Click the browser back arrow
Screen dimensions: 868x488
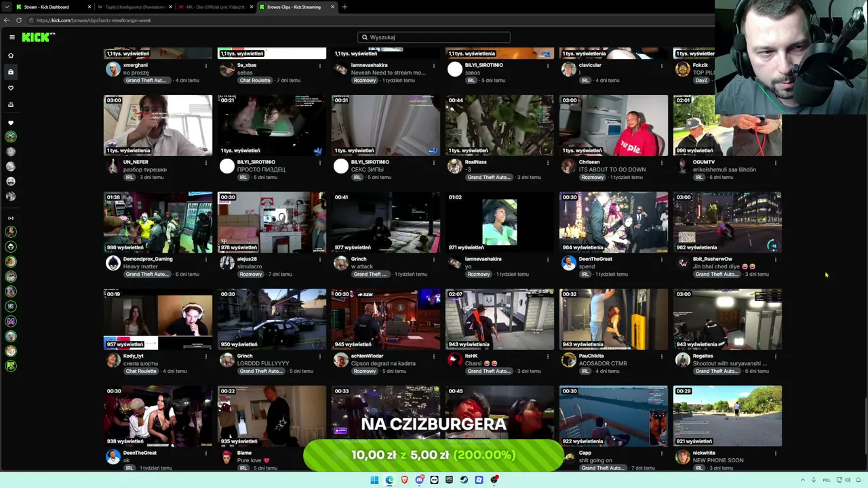[x=7, y=20]
